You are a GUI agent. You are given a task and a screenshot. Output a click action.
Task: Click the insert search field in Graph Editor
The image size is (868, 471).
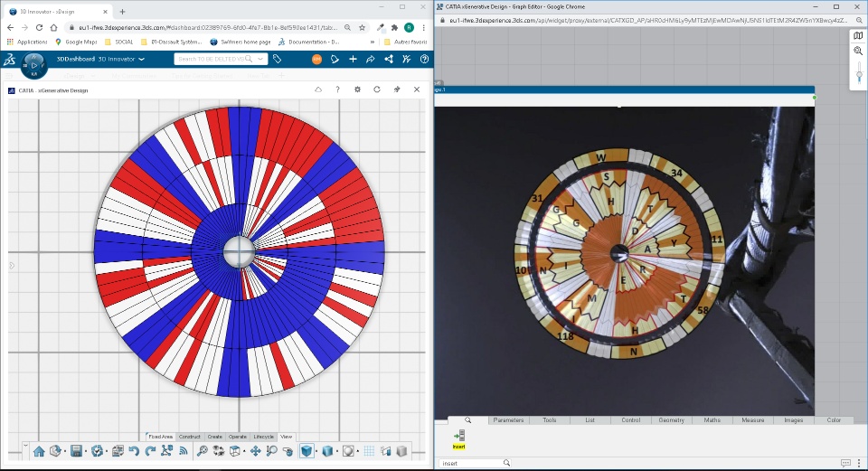(x=475, y=463)
